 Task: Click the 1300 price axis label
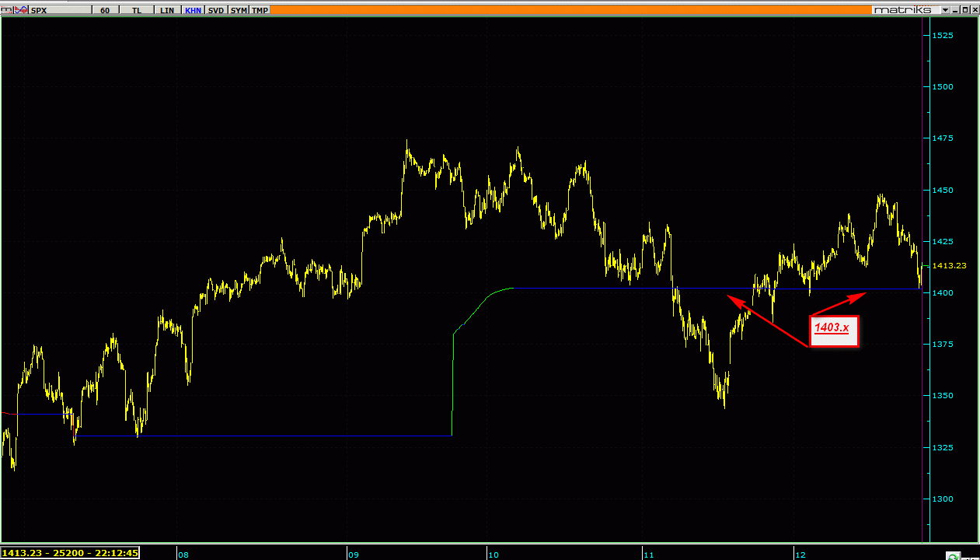coord(943,499)
